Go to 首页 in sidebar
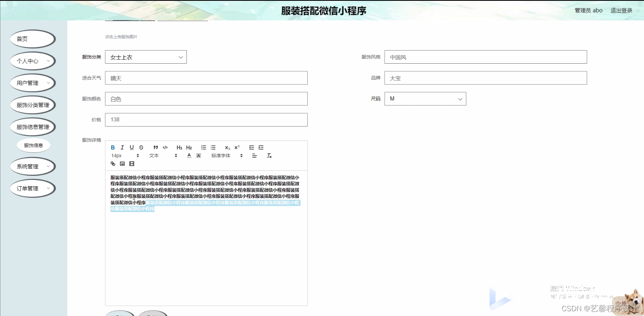The width and height of the screenshot is (644, 316). click(33, 39)
